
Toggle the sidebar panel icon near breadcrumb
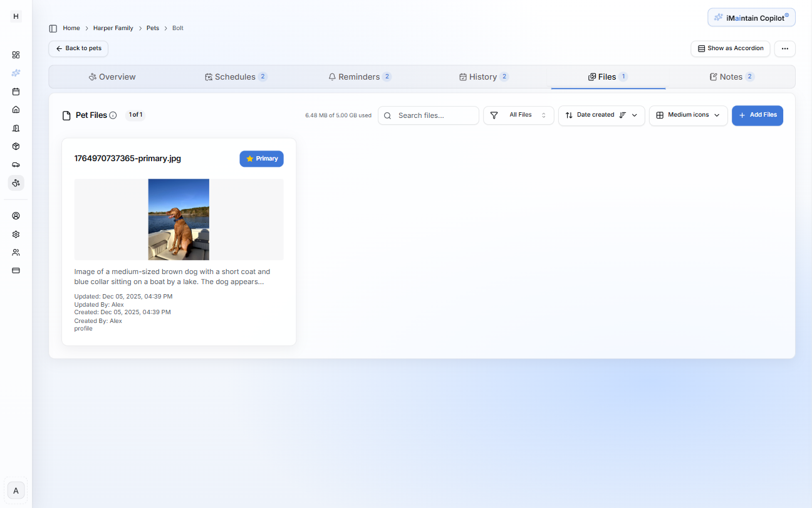pyautogui.click(x=53, y=28)
